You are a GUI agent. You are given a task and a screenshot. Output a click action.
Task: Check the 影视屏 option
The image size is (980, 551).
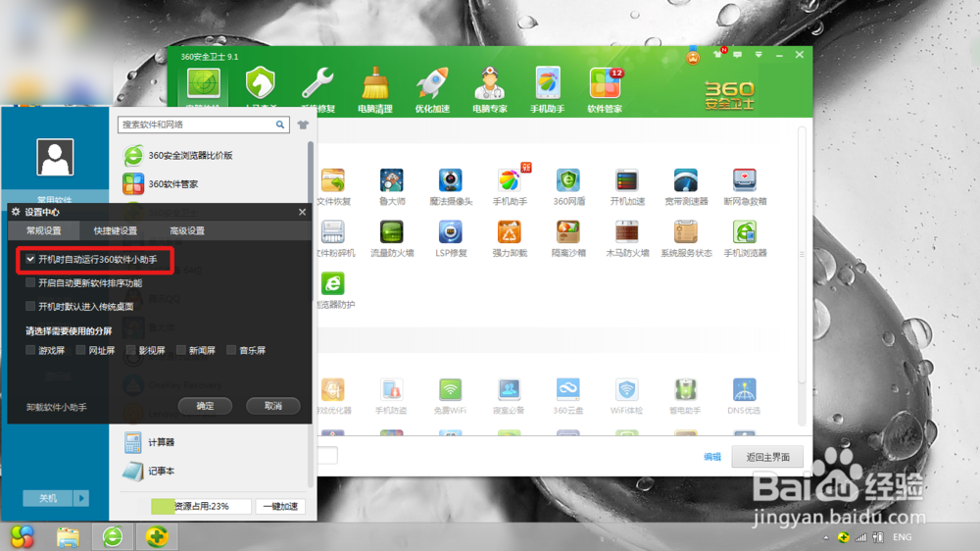130,350
